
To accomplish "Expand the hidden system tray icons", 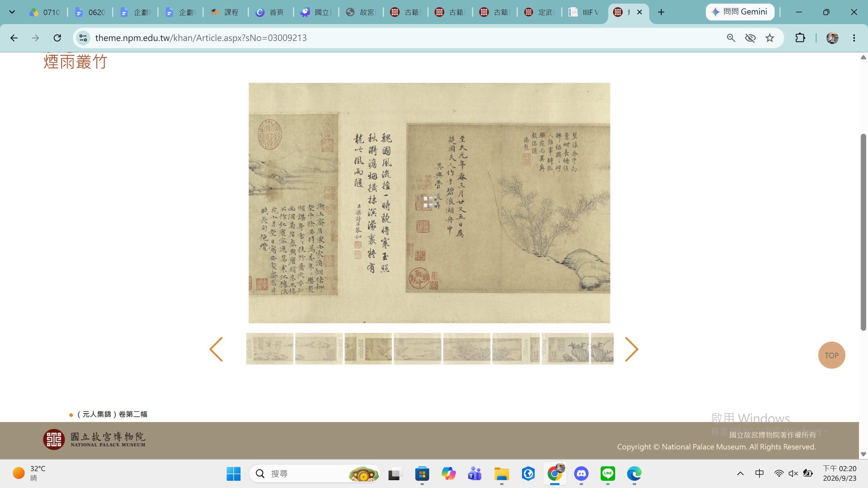I will 740,474.
